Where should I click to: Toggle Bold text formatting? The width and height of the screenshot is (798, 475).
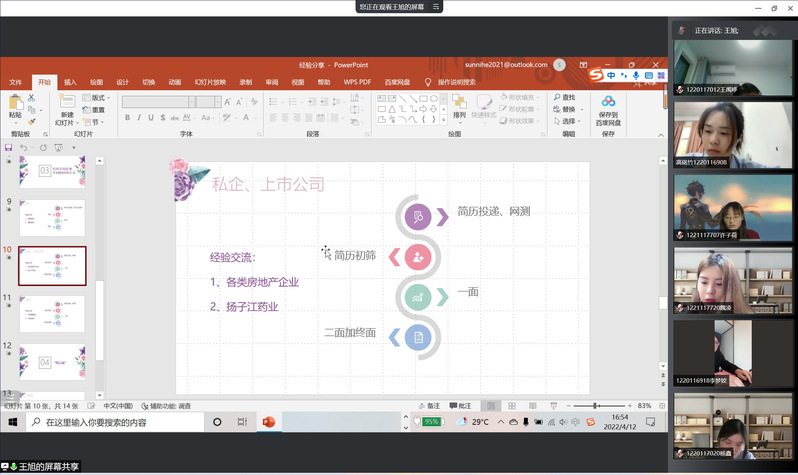[x=127, y=118]
